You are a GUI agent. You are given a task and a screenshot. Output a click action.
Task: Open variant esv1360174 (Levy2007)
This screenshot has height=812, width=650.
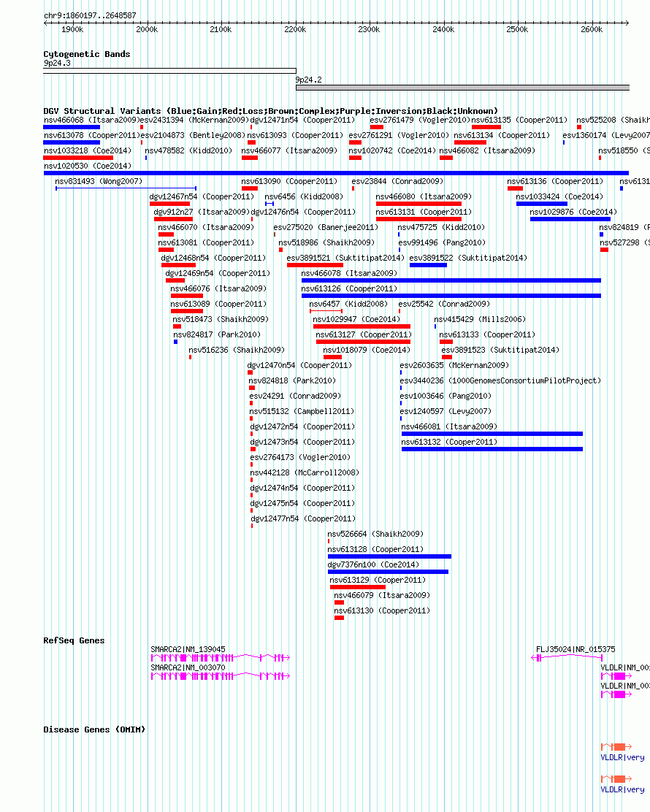pyautogui.click(x=606, y=136)
